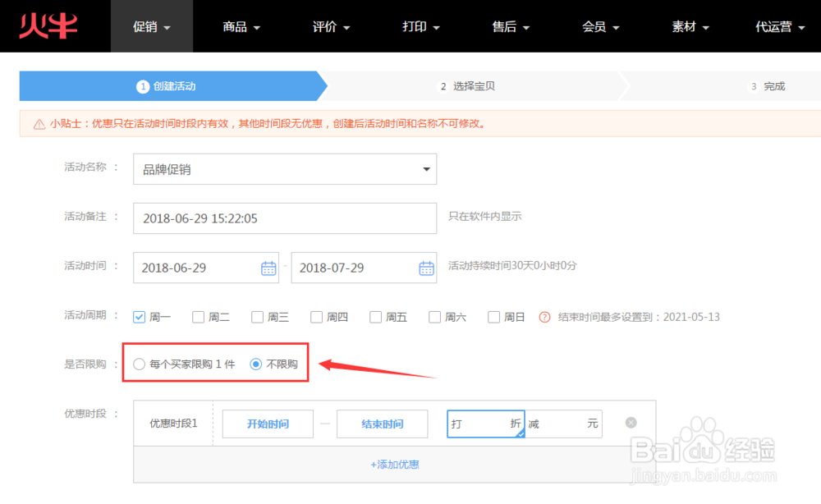Click the 优惠时段1 label
Image resolution: width=821 pixels, height=504 pixels.
(173, 424)
